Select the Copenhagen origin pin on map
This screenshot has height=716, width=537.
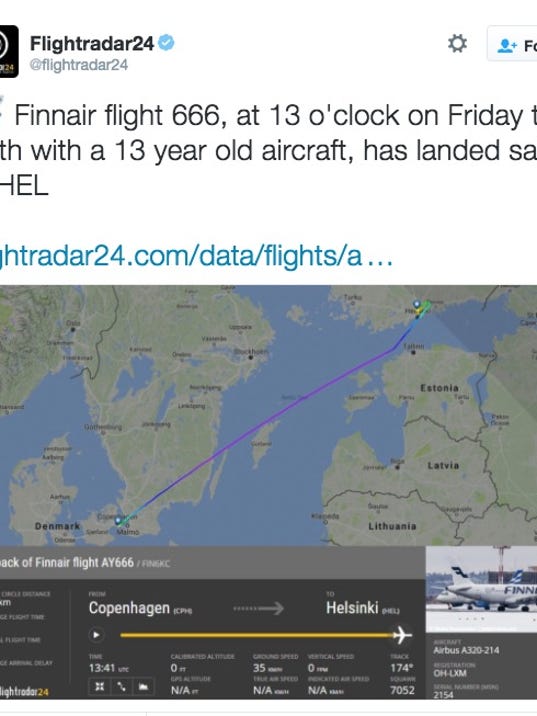(x=118, y=521)
